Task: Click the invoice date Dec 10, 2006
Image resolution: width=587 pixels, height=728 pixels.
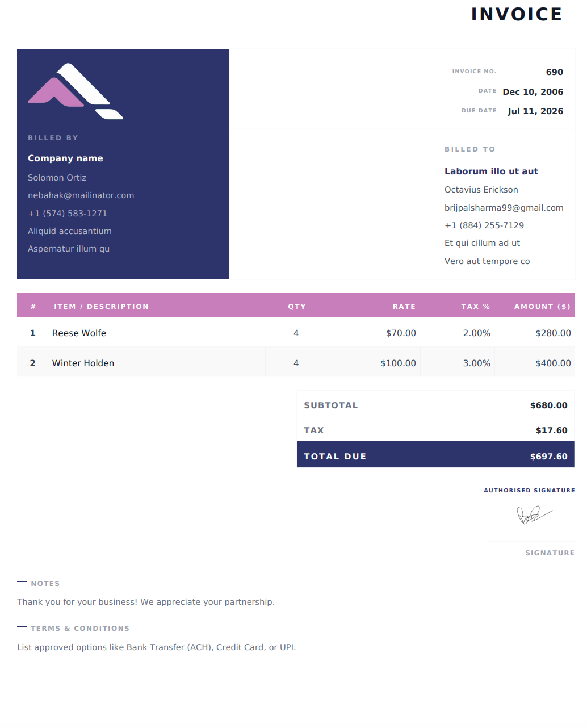Action: tap(533, 92)
